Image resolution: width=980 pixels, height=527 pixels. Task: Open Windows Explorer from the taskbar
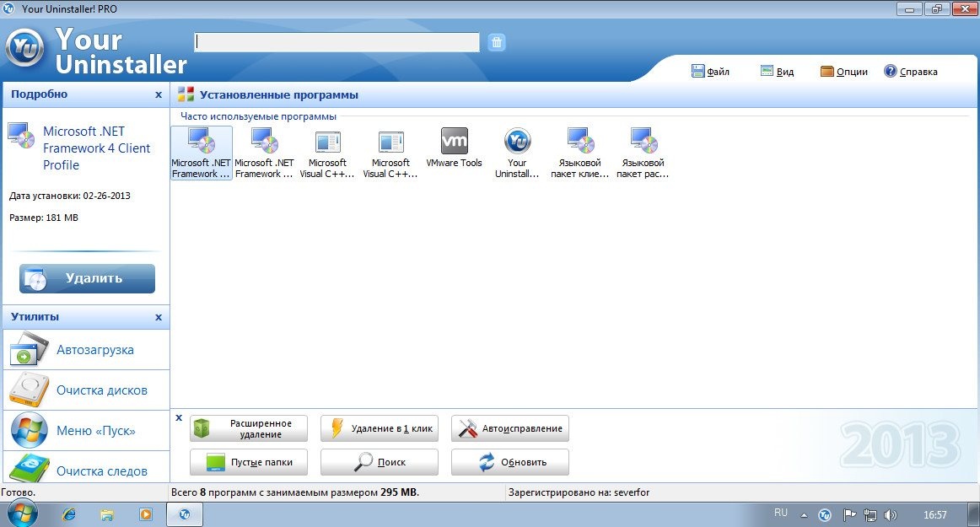point(107,514)
